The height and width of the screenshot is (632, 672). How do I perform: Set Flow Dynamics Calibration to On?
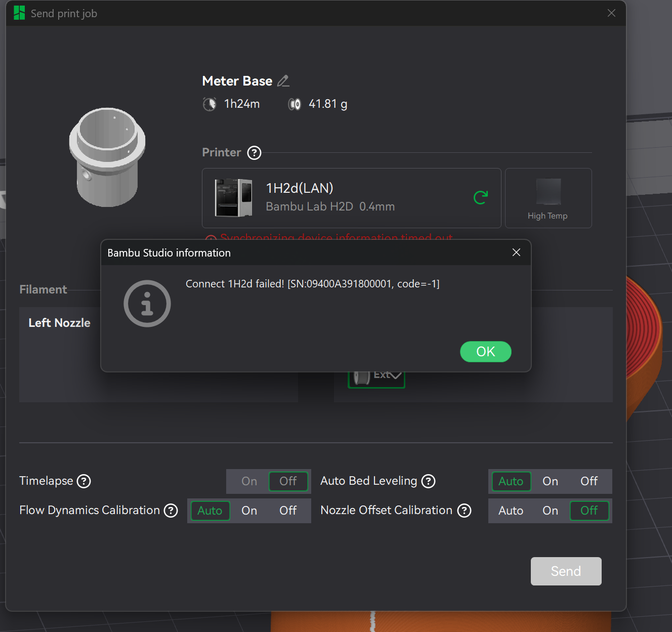(249, 511)
